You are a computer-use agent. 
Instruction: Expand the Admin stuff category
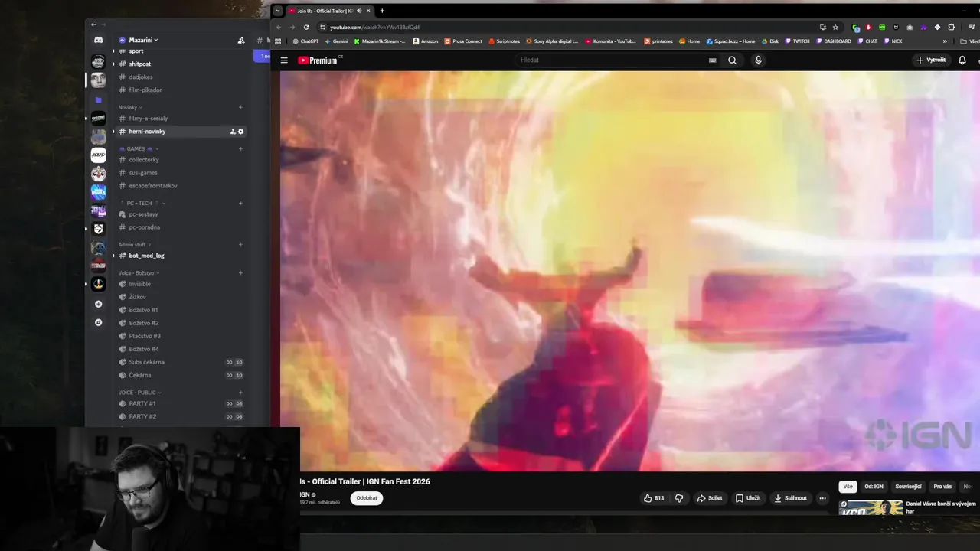[x=135, y=244]
